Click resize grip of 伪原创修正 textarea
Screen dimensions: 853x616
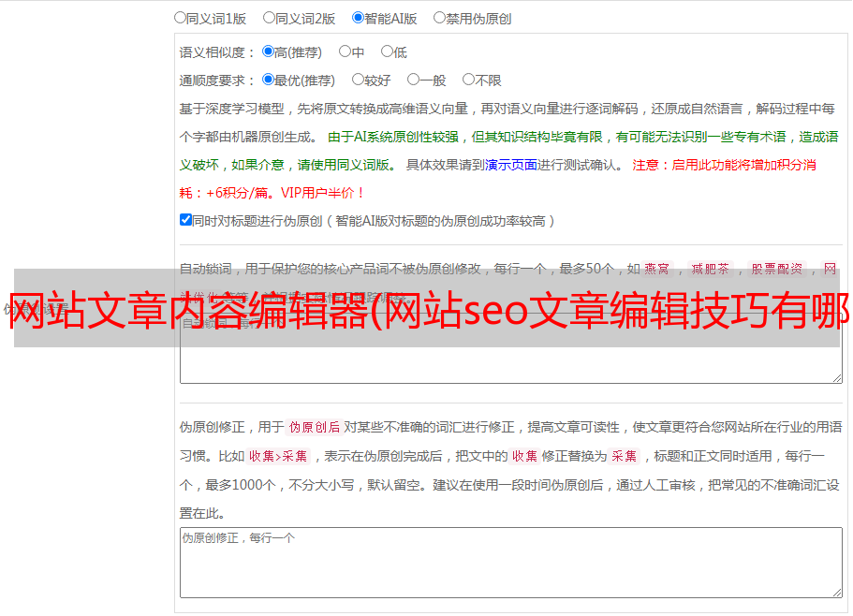pos(837,594)
